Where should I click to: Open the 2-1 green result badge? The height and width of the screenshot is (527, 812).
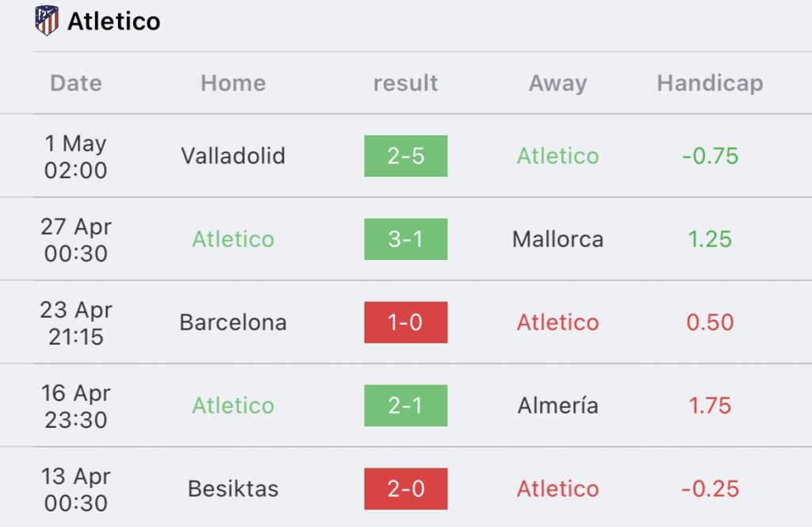click(405, 405)
